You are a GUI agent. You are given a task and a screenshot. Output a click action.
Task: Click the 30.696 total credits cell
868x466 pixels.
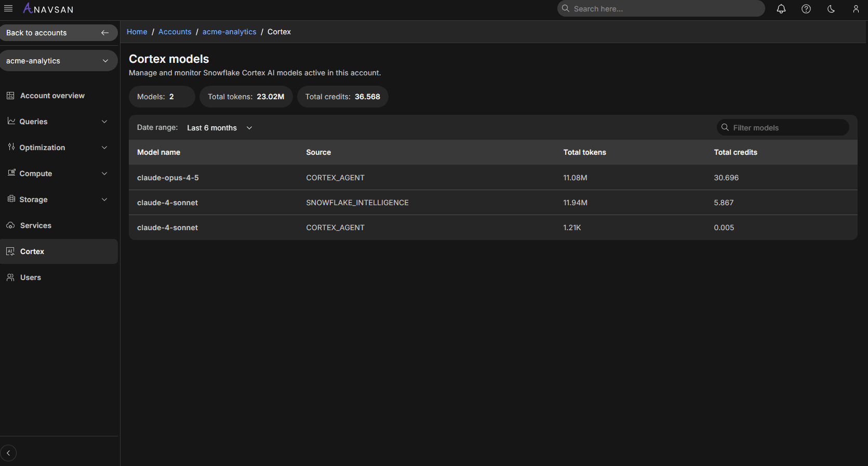click(726, 178)
